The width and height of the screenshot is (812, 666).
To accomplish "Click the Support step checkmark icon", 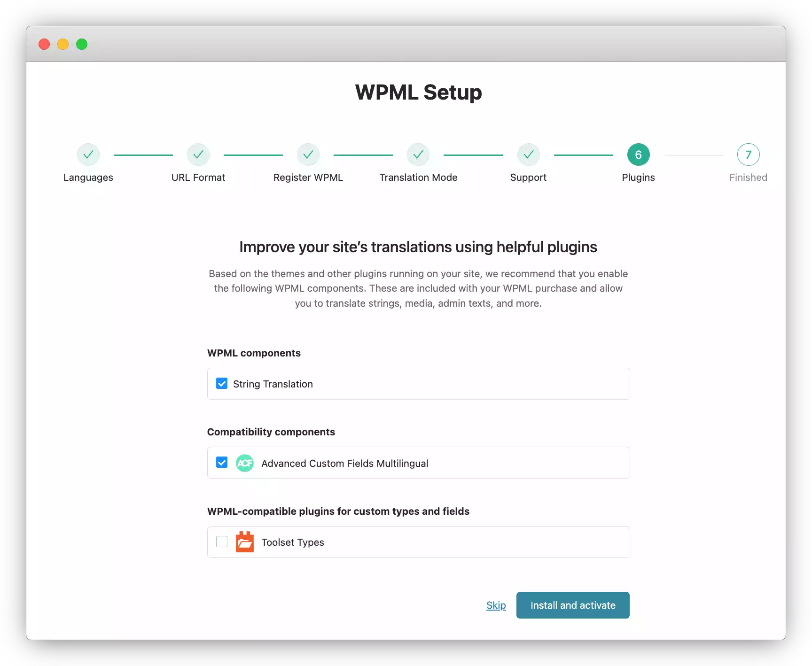I will [x=529, y=155].
